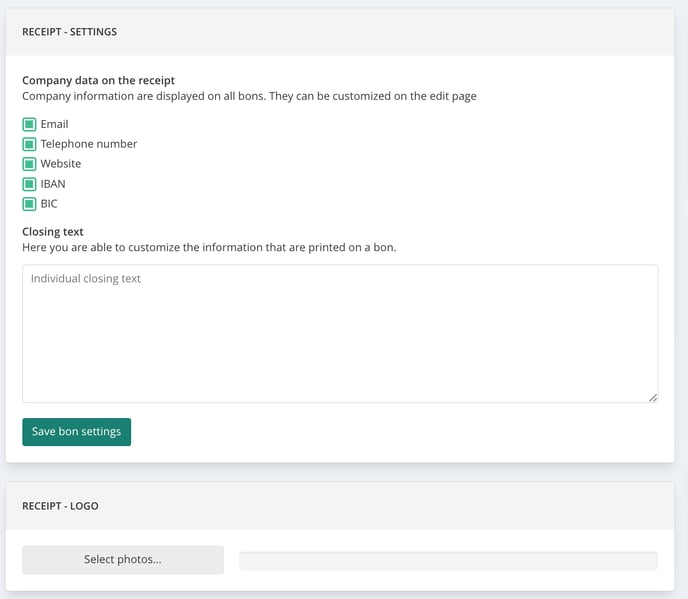688x599 pixels.
Task: Click the RECEIPT - SETTINGS header
Action: [x=69, y=32]
